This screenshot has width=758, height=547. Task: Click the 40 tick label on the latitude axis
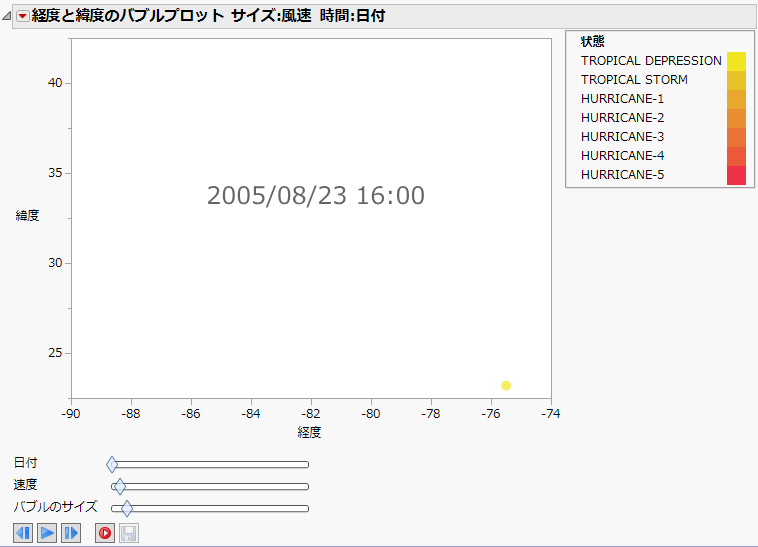point(55,83)
